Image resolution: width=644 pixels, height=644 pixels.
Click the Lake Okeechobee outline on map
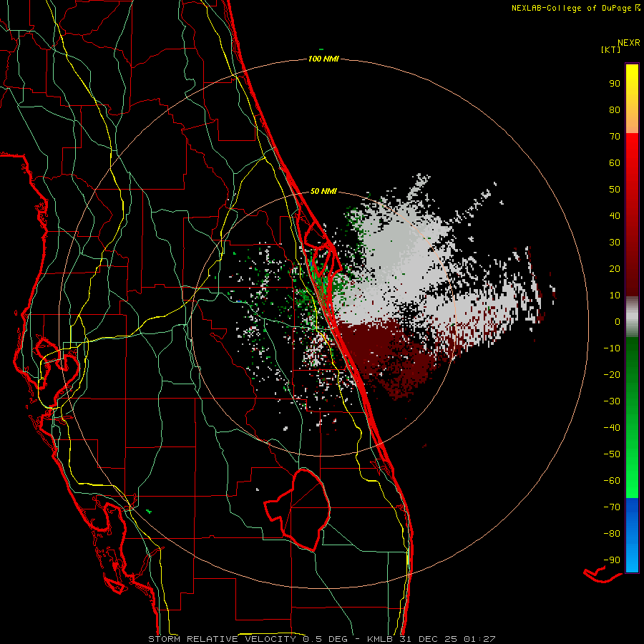[298, 509]
